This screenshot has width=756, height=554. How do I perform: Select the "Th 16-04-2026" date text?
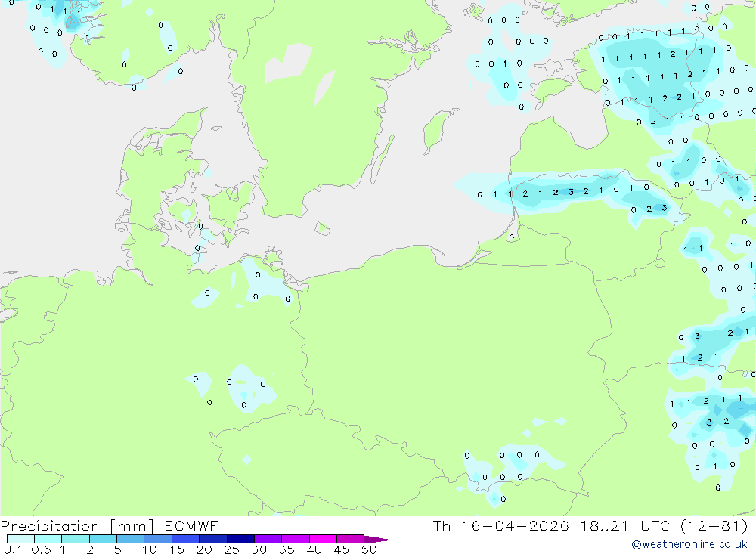tap(501, 526)
